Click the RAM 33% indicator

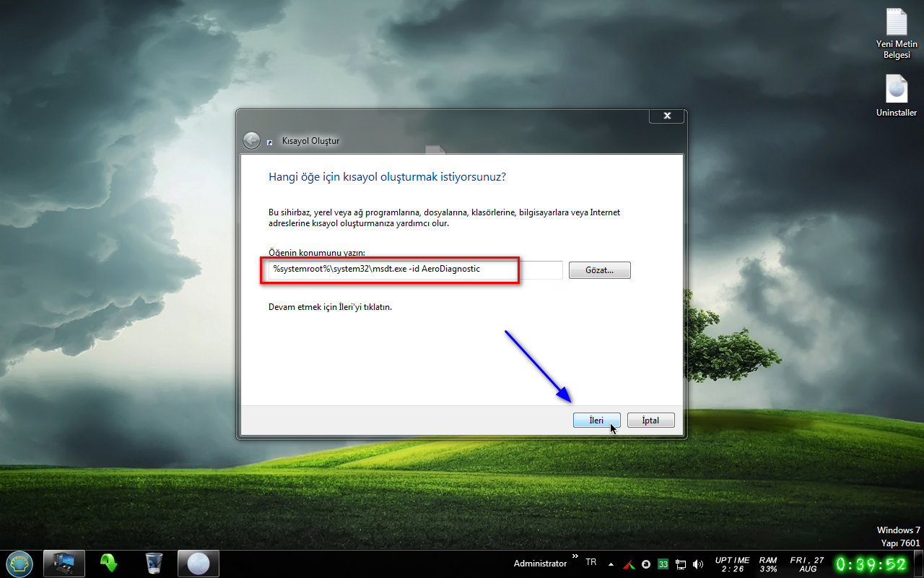768,564
